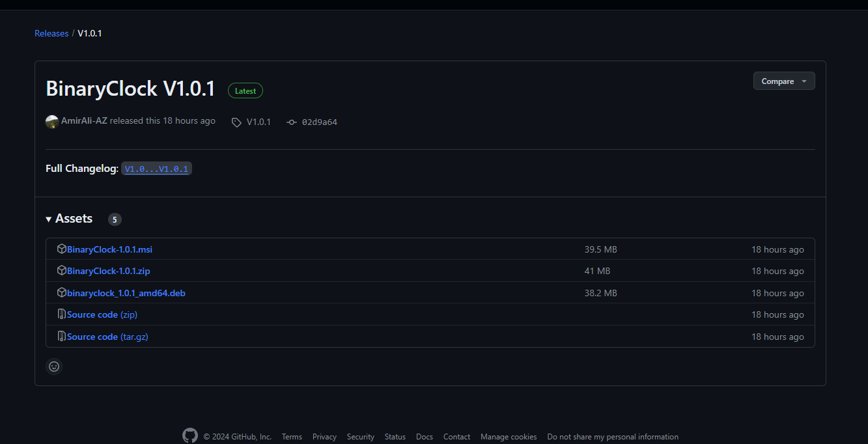Open the Compare dropdown
The image size is (868, 444).
coord(783,81)
